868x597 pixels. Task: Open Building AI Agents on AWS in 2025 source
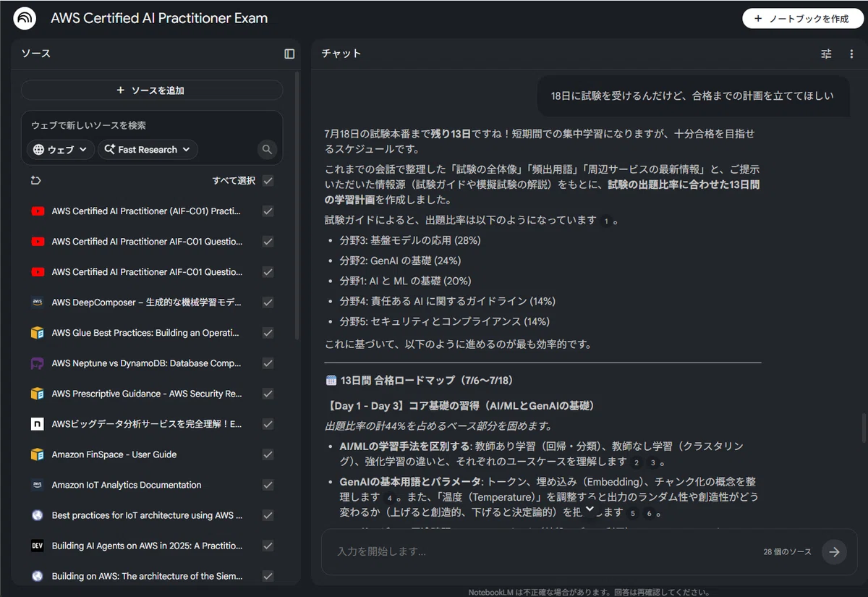coord(147,546)
